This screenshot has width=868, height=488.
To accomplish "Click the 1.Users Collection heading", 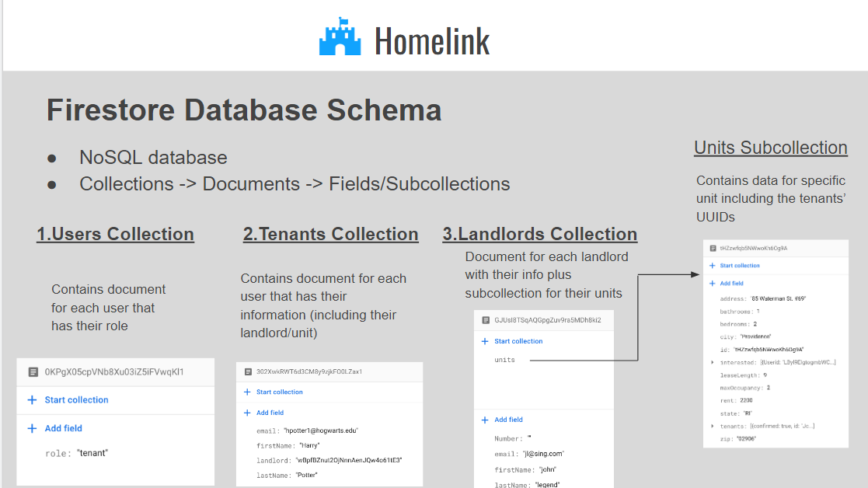I will point(115,234).
